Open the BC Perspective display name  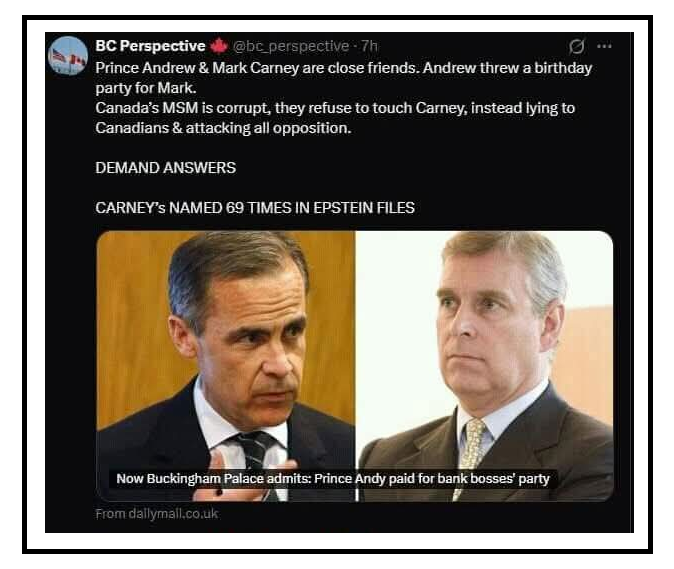point(150,46)
